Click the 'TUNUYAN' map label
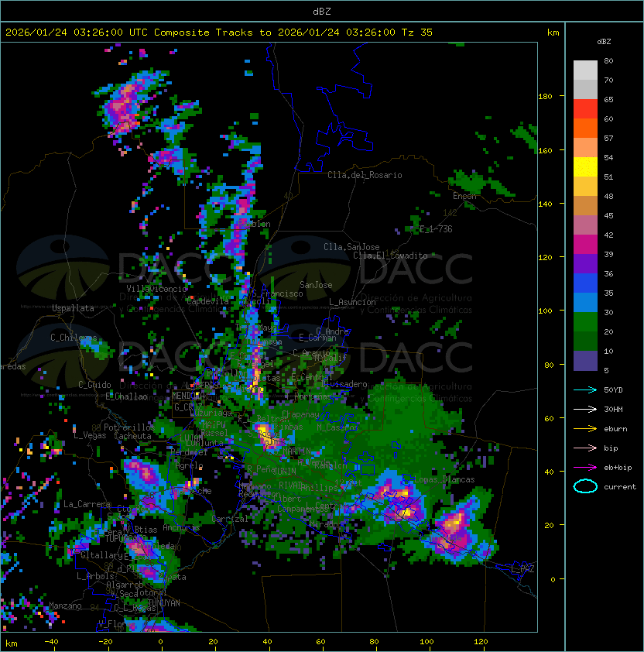 164,603
